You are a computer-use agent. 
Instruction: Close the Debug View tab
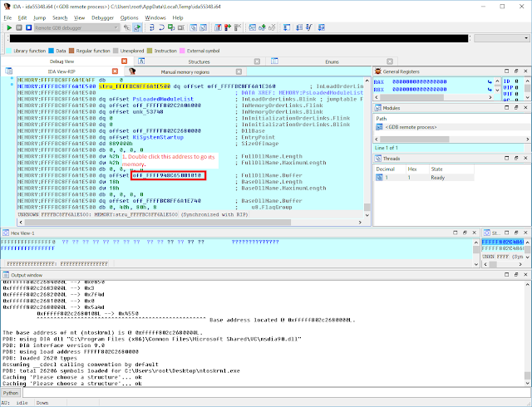point(124,61)
